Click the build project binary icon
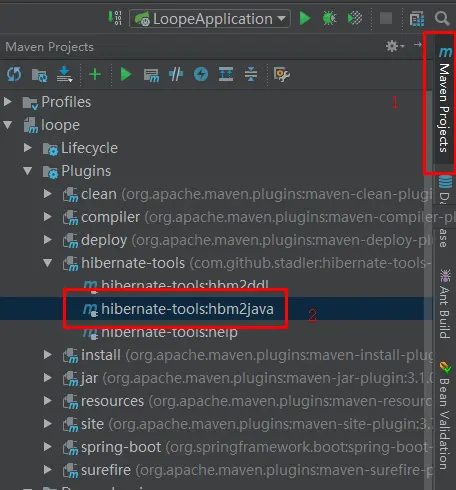 115,18
